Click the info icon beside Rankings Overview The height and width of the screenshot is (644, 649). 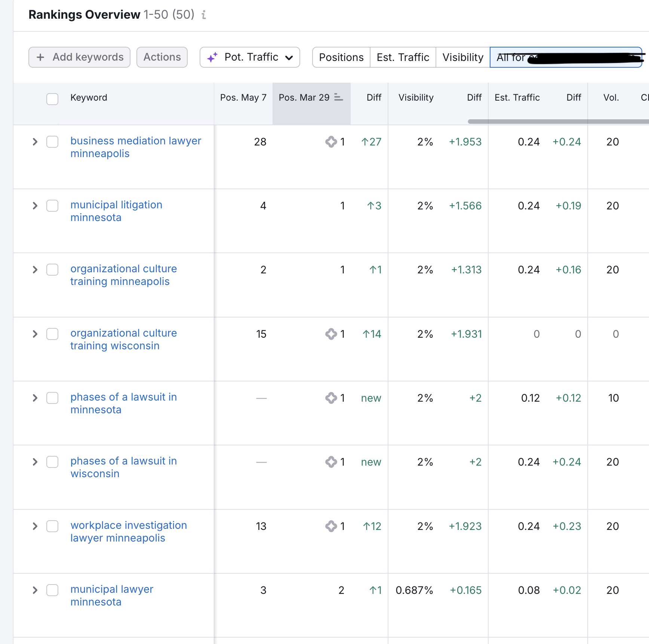click(x=204, y=15)
